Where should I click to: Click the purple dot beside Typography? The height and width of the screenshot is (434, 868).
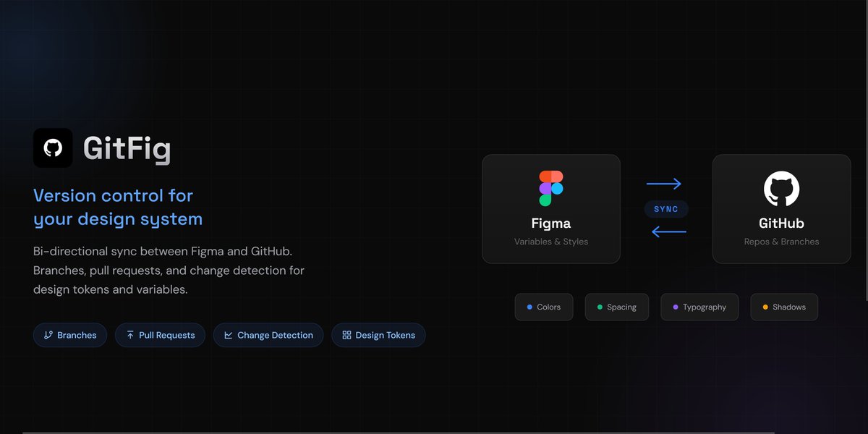[676, 307]
